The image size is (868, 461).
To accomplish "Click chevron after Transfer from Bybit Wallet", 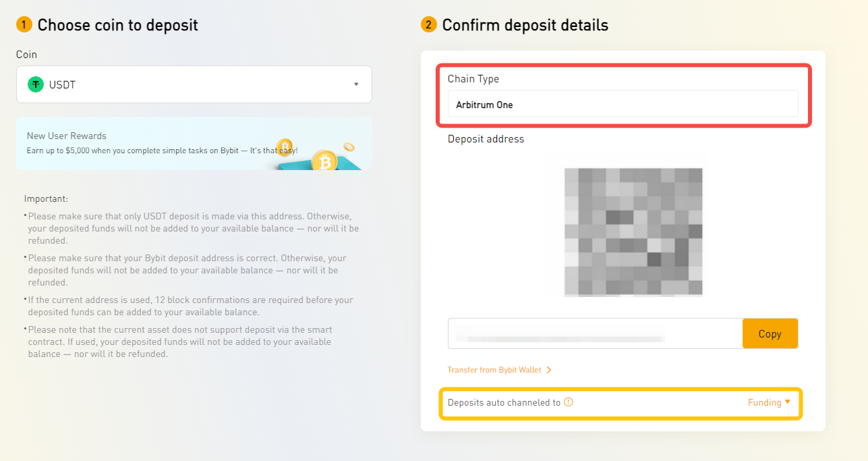I will click(549, 370).
